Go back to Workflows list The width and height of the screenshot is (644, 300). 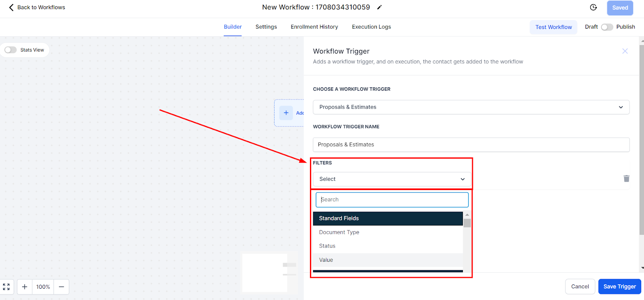coord(37,7)
